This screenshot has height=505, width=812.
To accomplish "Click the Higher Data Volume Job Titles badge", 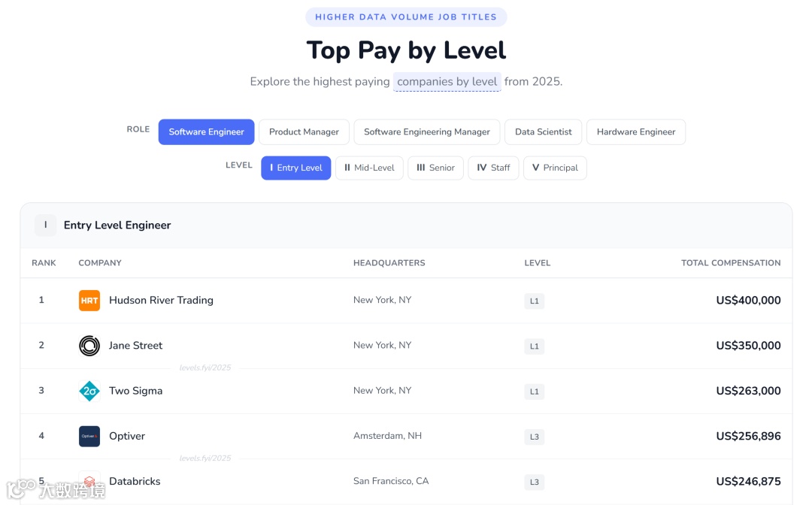I will [406, 17].
